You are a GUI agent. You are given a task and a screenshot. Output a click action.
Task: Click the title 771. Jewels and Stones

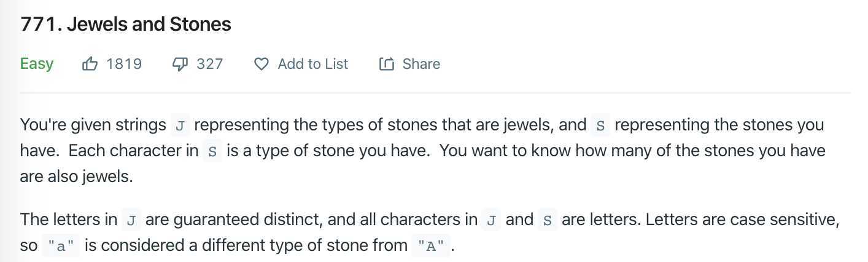point(126,25)
